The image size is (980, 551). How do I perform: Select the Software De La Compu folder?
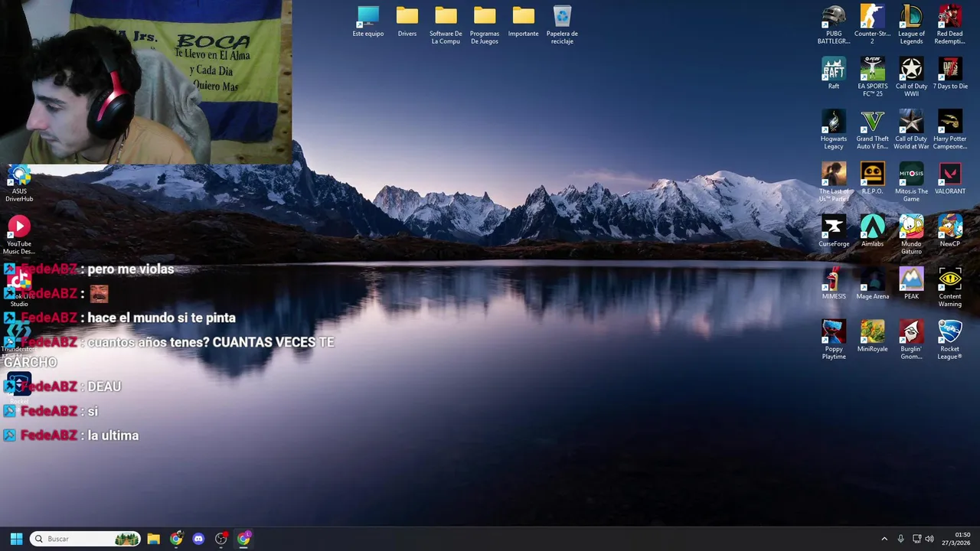coord(446,24)
